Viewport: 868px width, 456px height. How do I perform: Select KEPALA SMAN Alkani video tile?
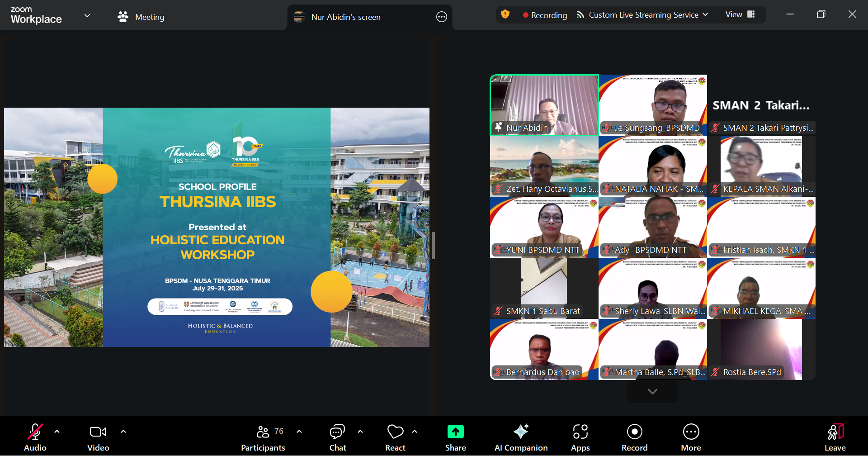point(761,166)
